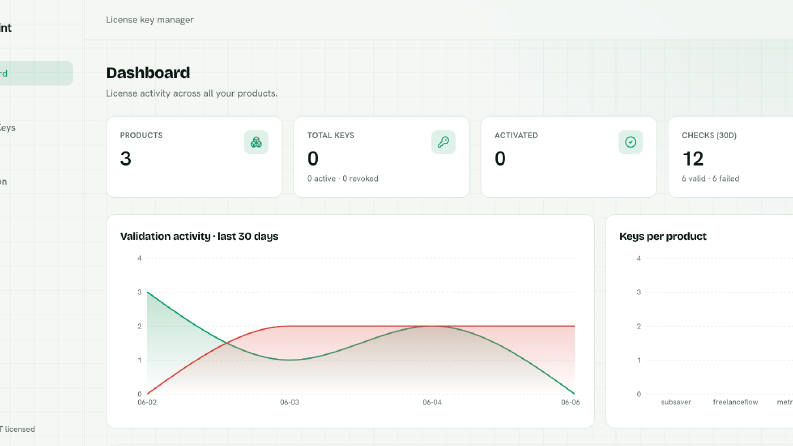Click the PRODUCTS card label
The image size is (793, 446).
141,135
